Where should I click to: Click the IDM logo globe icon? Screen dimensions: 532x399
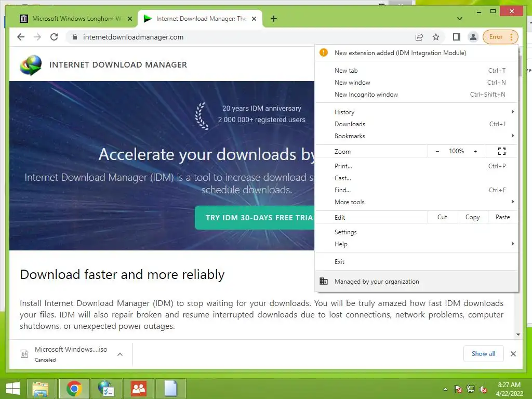(x=31, y=65)
